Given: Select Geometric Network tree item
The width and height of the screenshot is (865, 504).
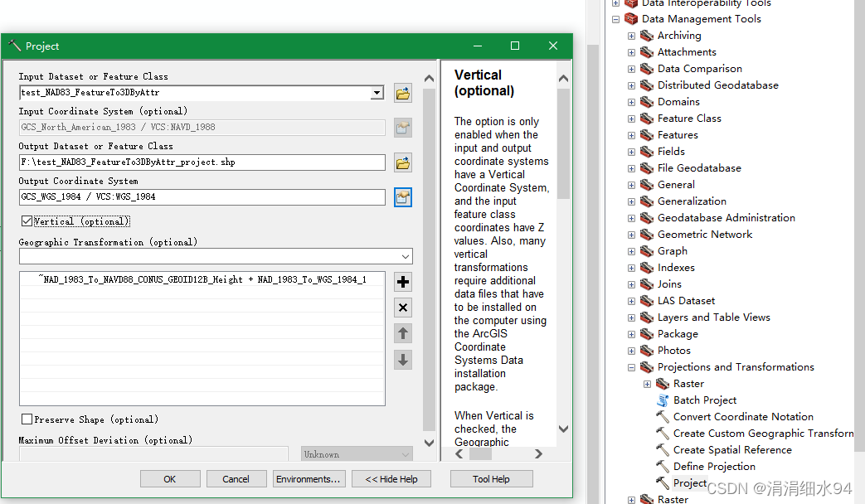Looking at the screenshot, I should tap(704, 235).
